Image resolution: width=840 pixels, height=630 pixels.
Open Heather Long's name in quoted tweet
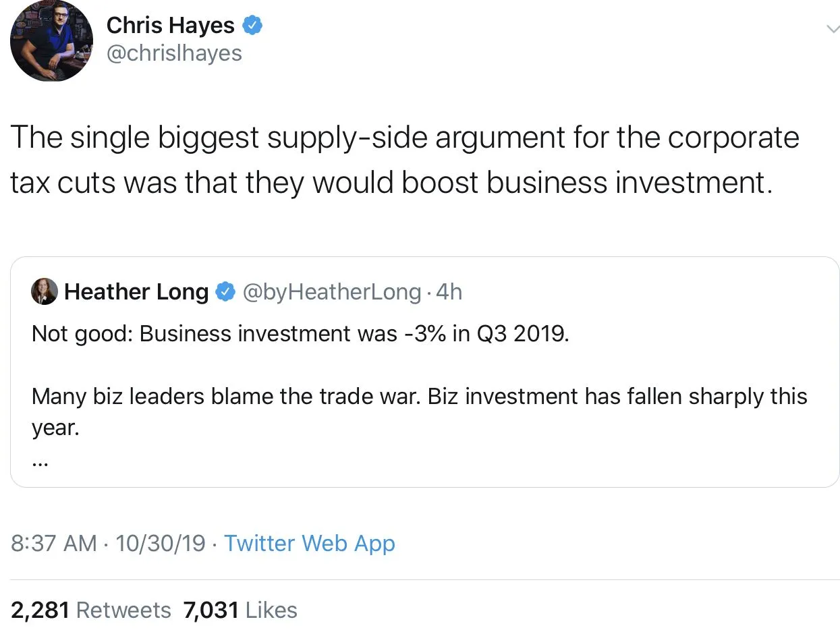[136, 291]
